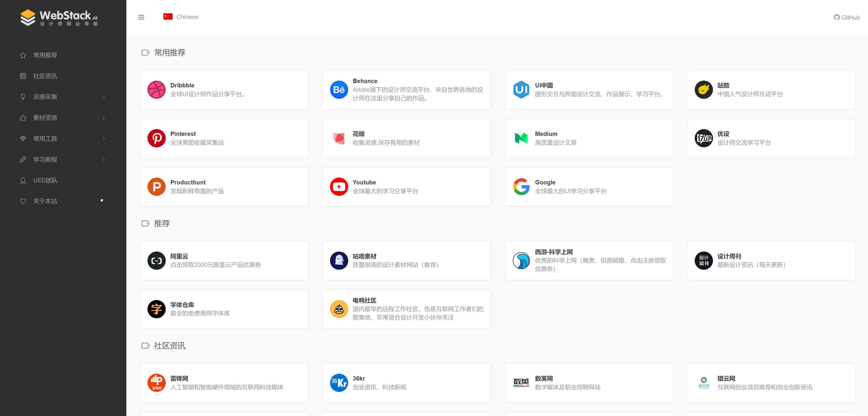The width and height of the screenshot is (868, 416).
Task: Click the heart indicator beside 关于本站
Action: click(x=102, y=201)
